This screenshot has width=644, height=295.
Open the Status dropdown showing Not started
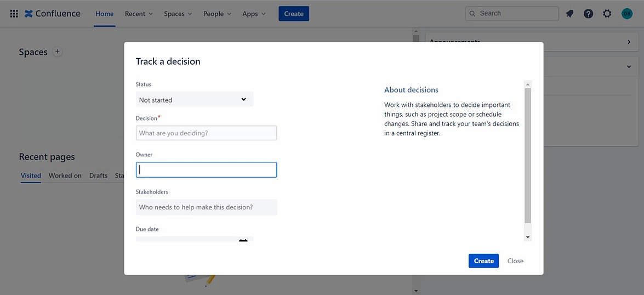[x=195, y=100]
